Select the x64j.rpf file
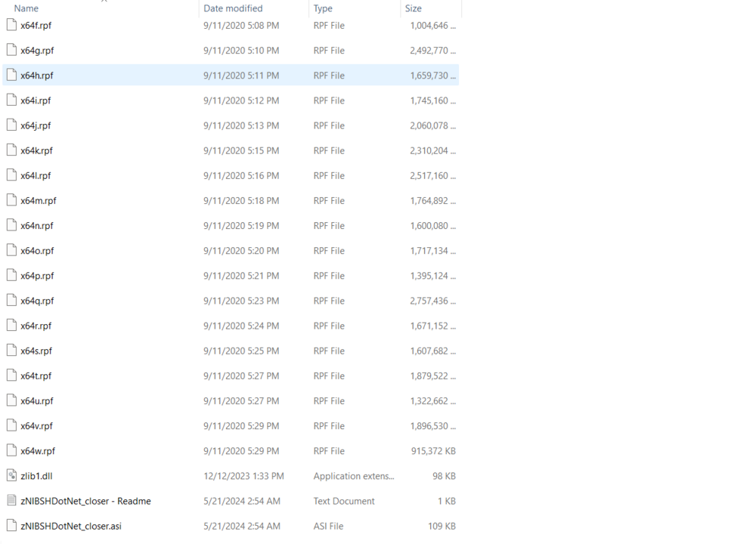Viewport: 756px width, 544px height. (36, 125)
